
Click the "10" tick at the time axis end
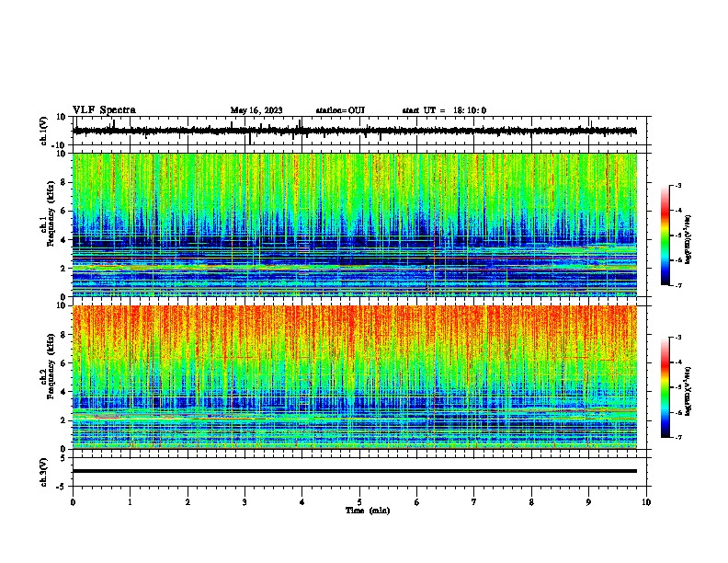tap(646, 502)
